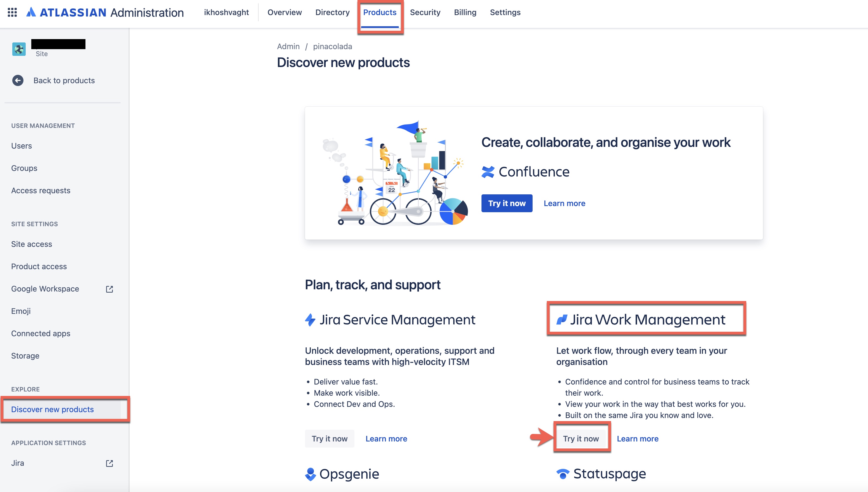Switch to the Security tab
868x492 pixels.
pos(425,13)
